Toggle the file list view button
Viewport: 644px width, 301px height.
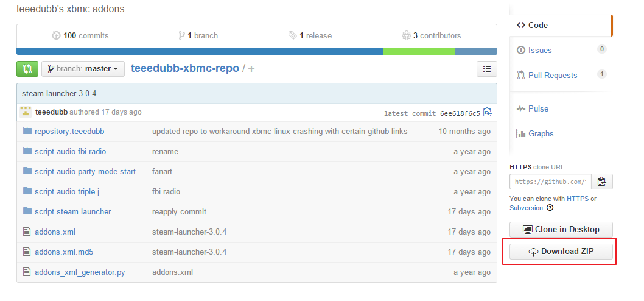coord(487,69)
